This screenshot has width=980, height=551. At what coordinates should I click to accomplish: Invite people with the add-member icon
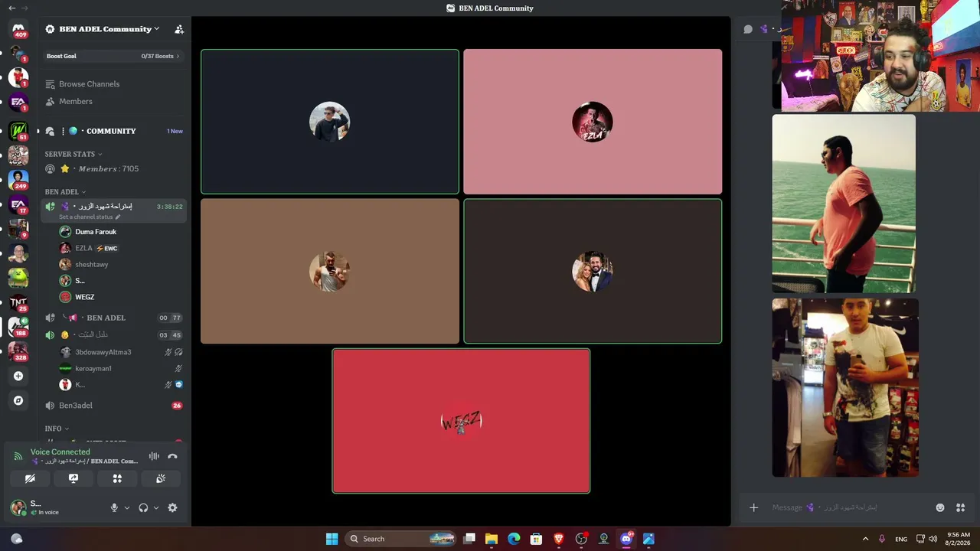coord(179,29)
